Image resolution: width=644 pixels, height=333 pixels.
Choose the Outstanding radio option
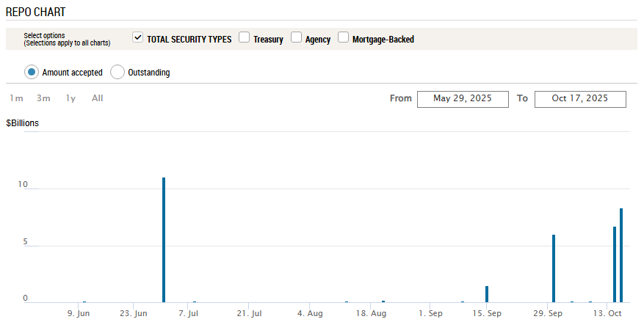[117, 72]
